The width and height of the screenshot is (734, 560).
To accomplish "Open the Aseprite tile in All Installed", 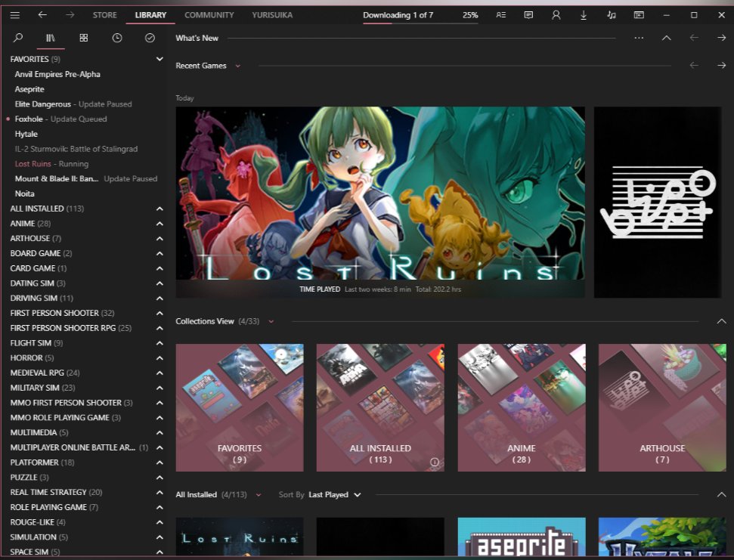I will [522, 537].
